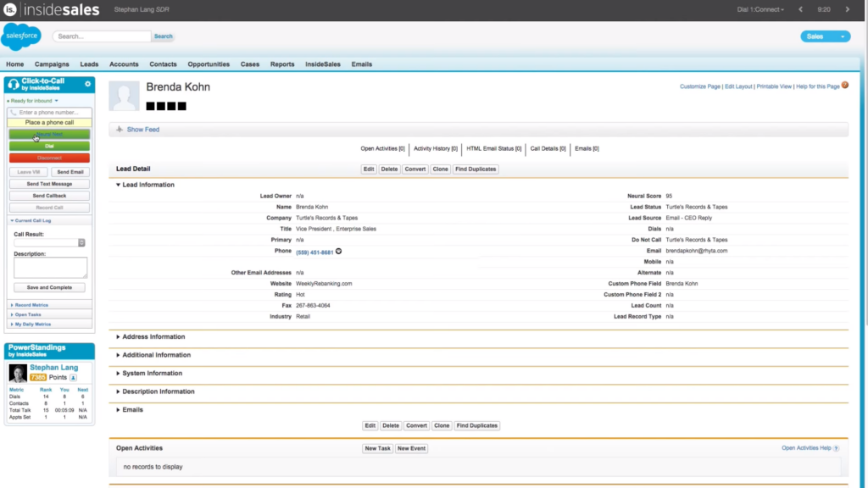The height and width of the screenshot is (488, 868).
Task: Open the InsideSales tab
Action: pyautogui.click(x=323, y=64)
